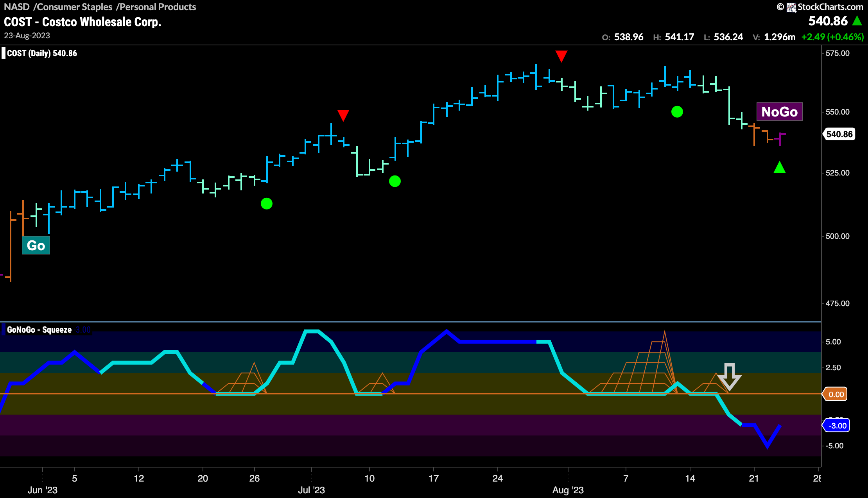
Task: Click the low value 536.24
Action: tap(728, 37)
